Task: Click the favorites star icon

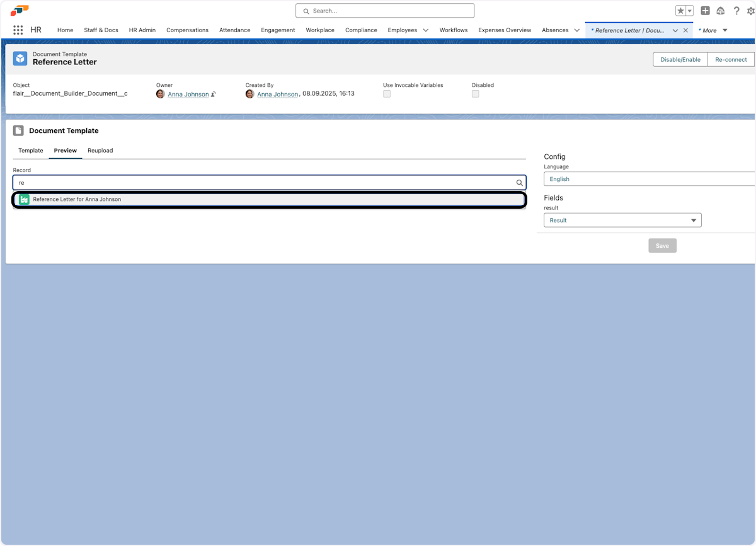Action: 680,11
